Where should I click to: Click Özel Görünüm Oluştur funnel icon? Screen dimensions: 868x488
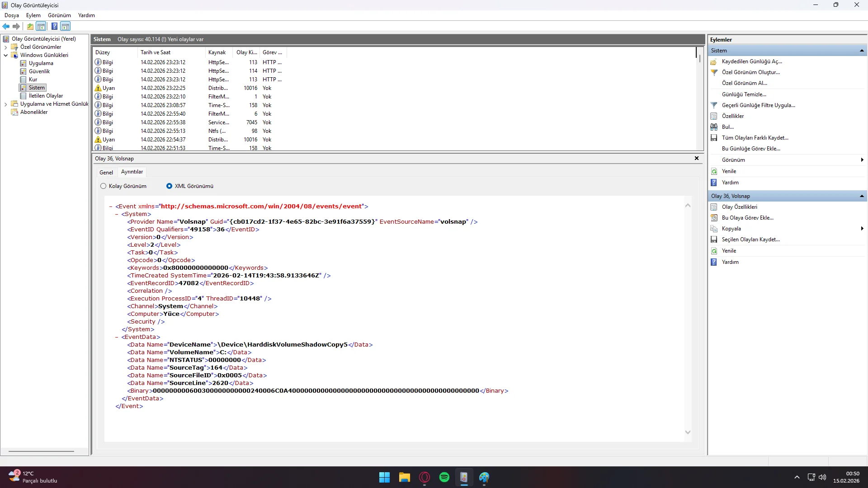click(714, 72)
